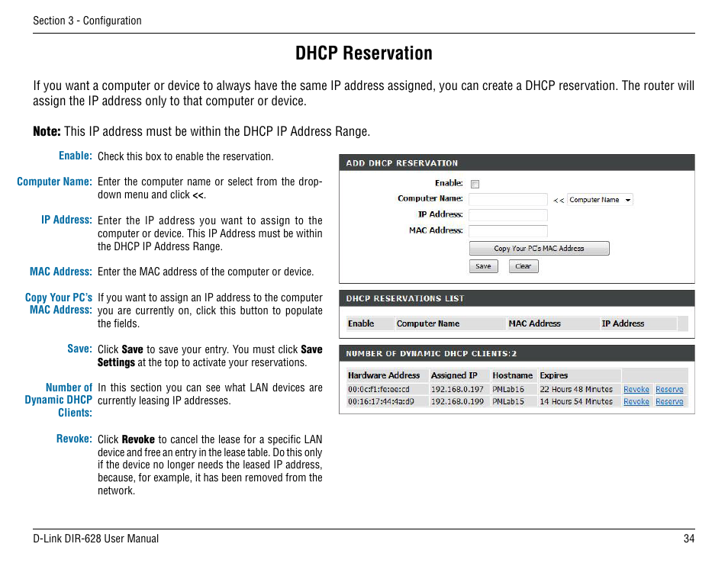This screenshot has height=563, width=728.
Task: Click the bold Note: text
Action: [47, 131]
